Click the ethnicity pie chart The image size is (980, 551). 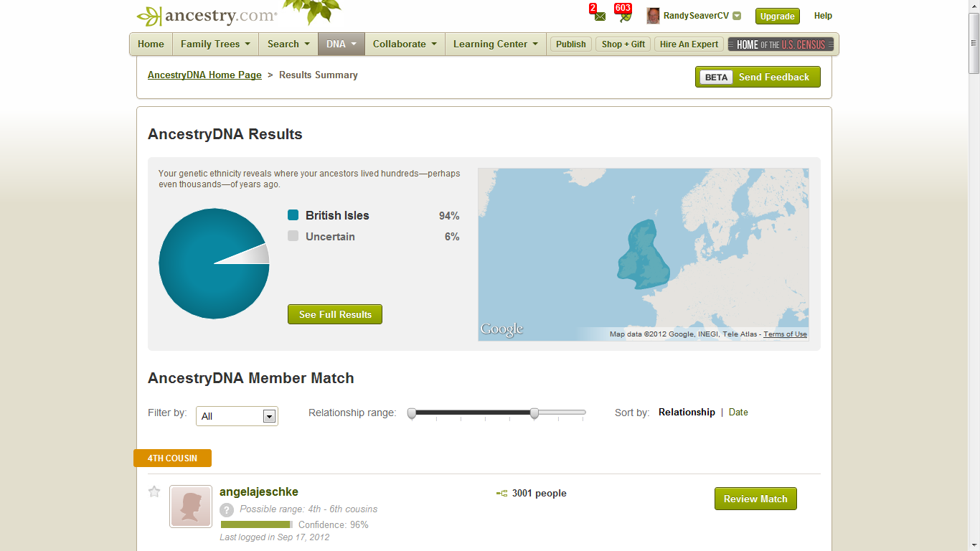pos(214,263)
